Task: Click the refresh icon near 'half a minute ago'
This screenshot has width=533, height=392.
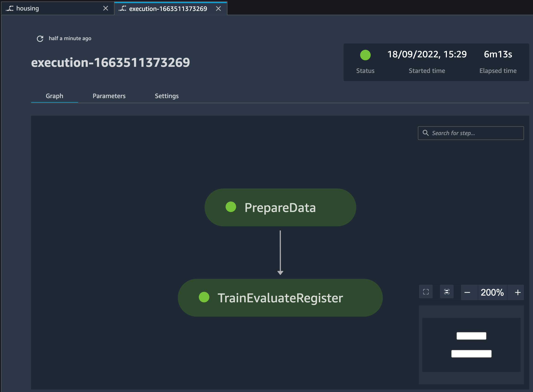Action: 40,38
